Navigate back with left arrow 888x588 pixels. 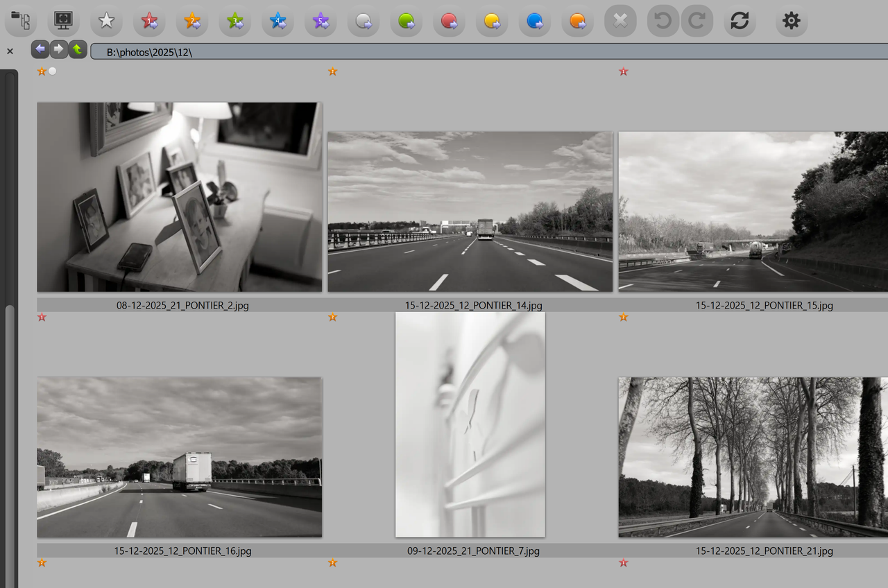(x=40, y=49)
